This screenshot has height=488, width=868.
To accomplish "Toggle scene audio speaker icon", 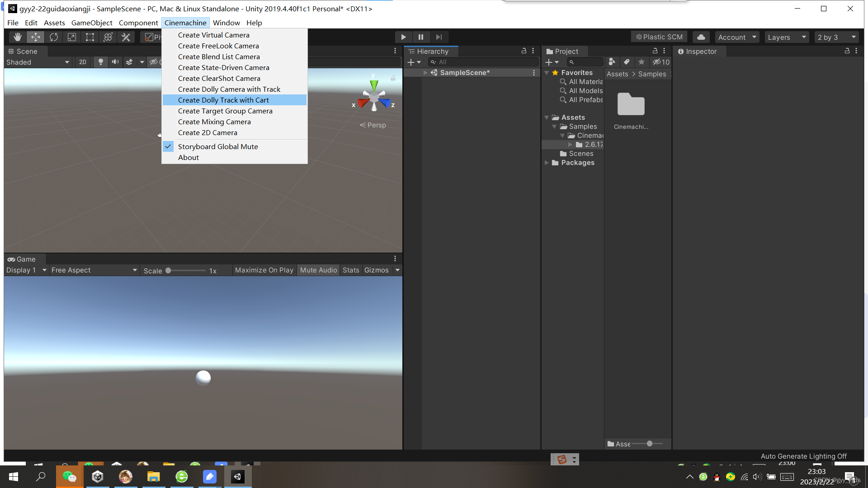I will tap(115, 62).
